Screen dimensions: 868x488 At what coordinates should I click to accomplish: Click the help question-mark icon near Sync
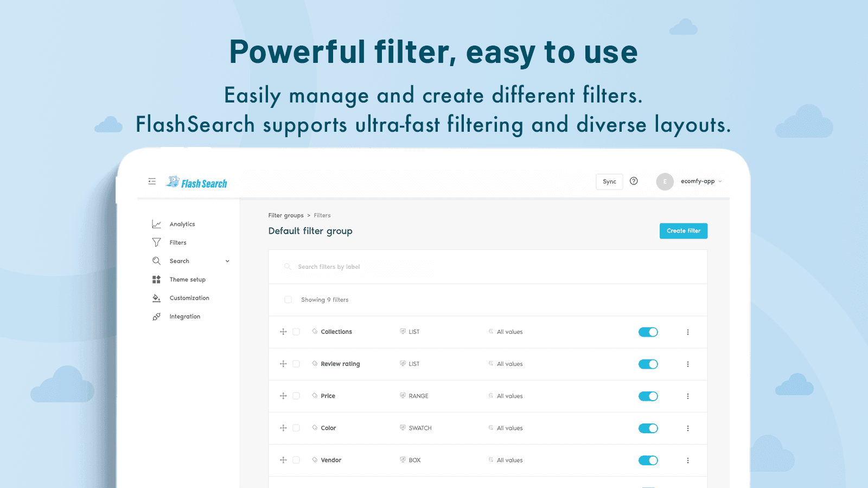634,181
